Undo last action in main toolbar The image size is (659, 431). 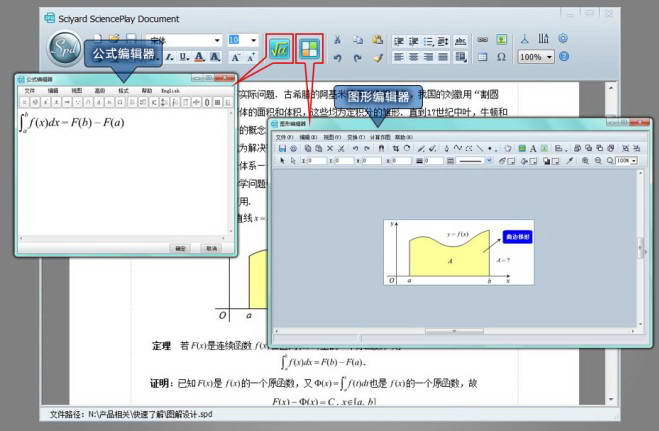point(337,58)
